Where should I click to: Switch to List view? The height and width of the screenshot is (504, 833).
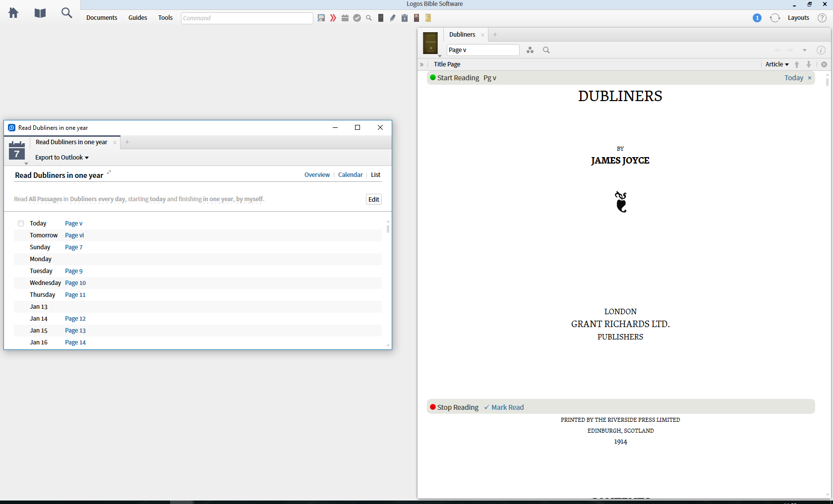tap(375, 175)
